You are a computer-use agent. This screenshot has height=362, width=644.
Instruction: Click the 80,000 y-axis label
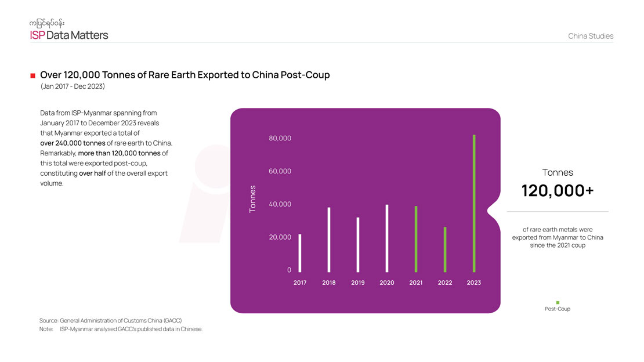(x=280, y=138)
